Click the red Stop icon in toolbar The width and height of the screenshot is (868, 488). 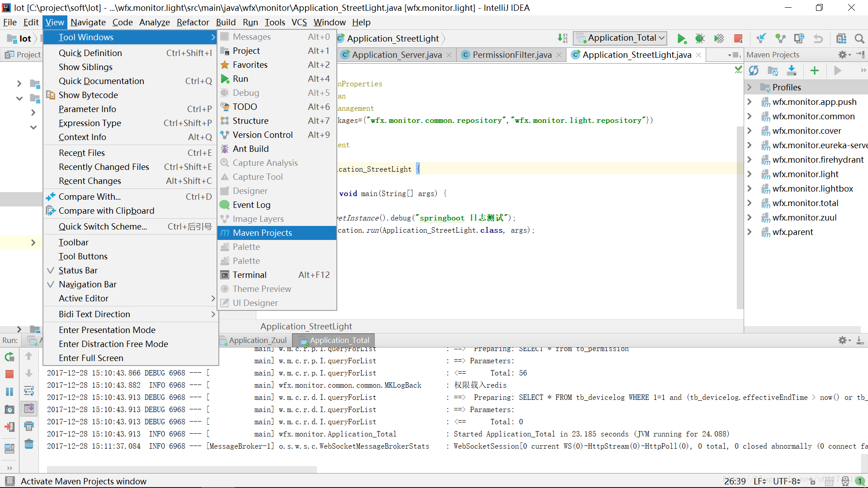coord(738,38)
